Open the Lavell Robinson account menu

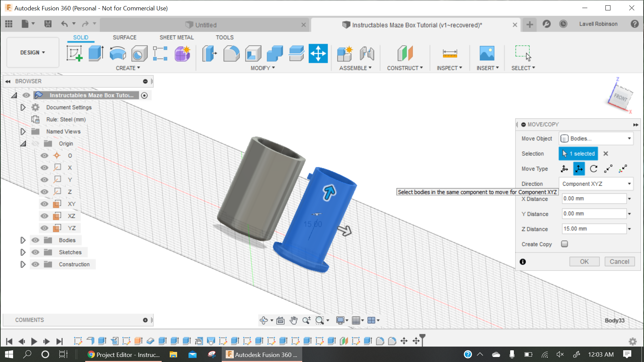coord(598,24)
